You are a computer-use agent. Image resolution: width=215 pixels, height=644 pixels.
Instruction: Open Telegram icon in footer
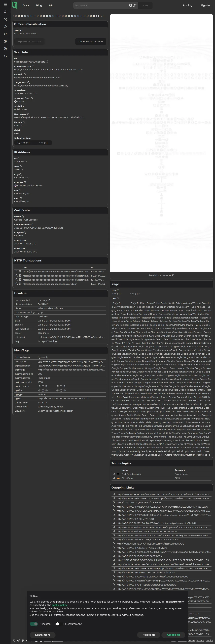pyautogui.click(x=18, y=640)
